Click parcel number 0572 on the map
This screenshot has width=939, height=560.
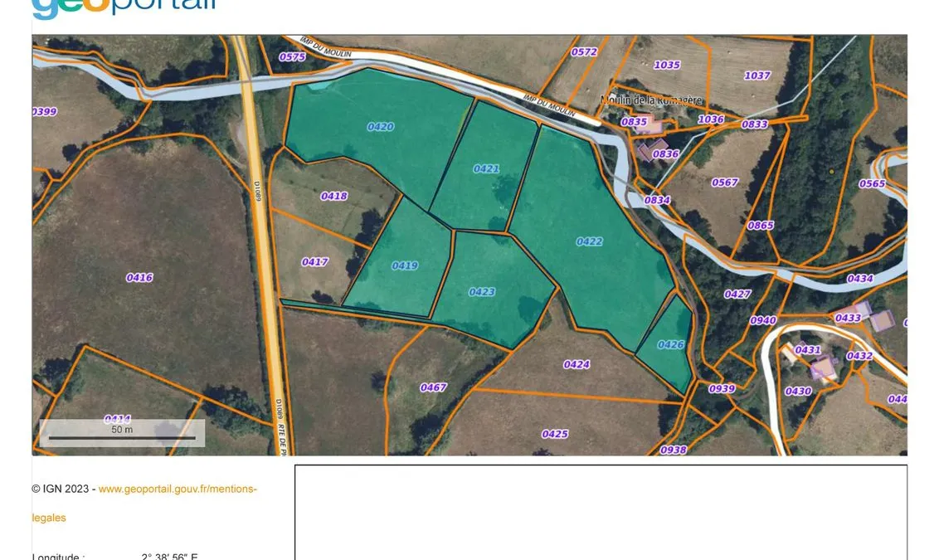(x=584, y=52)
